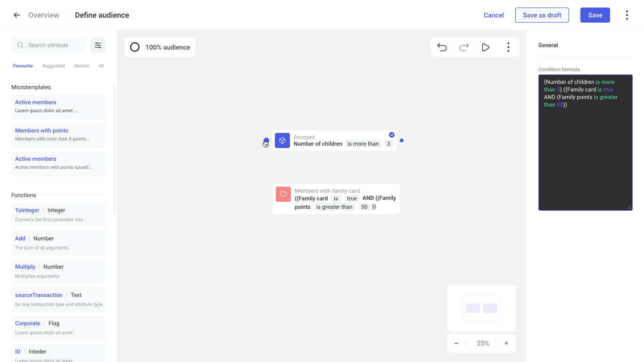Image resolution: width=644 pixels, height=362 pixels.
Task: Click the connector dot right of the Account node
Action: click(402, 140)
